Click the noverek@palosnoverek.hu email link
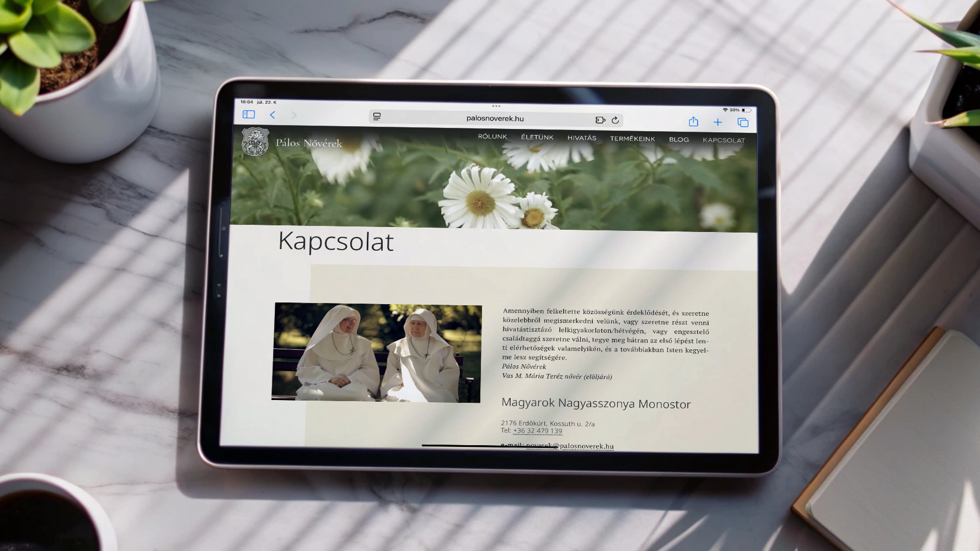 [570, 446]
